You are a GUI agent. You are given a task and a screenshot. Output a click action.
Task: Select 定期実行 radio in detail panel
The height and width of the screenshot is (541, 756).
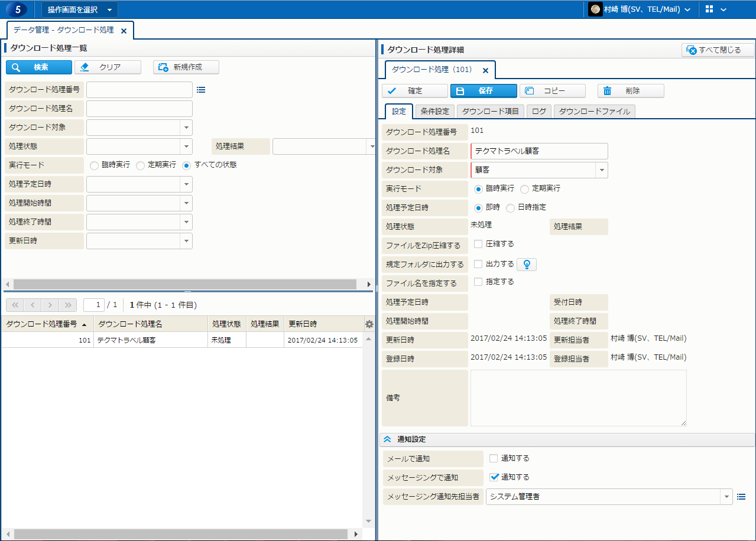[524, 189]
